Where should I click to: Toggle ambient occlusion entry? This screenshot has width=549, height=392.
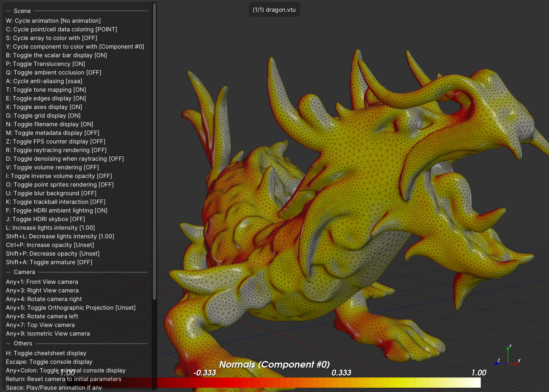[x=53, y=73]
